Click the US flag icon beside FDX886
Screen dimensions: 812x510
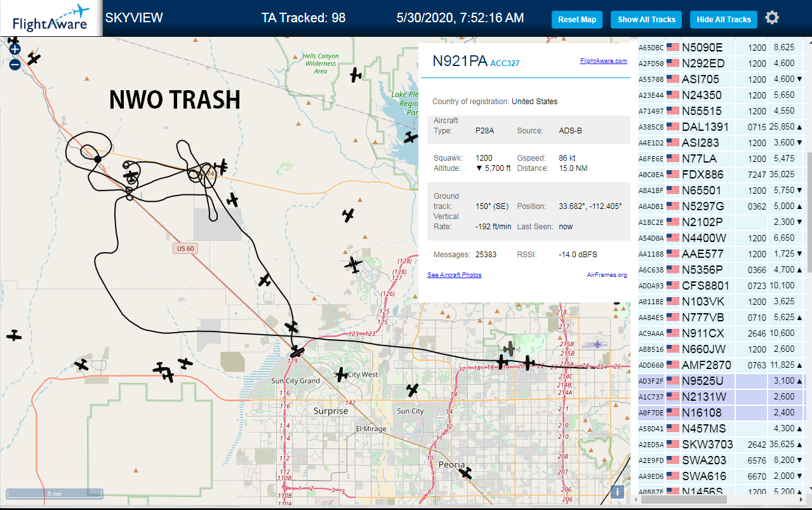(x=672, y=174)
